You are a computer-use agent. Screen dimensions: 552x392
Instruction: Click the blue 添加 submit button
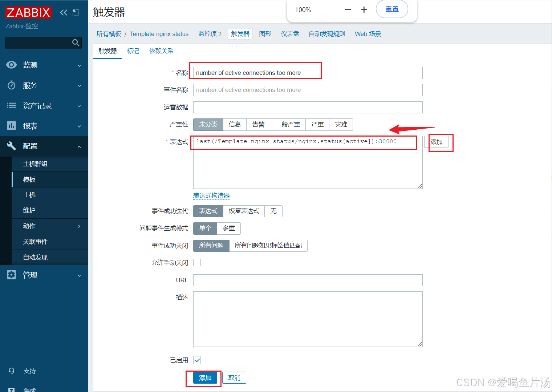point(205,378)
